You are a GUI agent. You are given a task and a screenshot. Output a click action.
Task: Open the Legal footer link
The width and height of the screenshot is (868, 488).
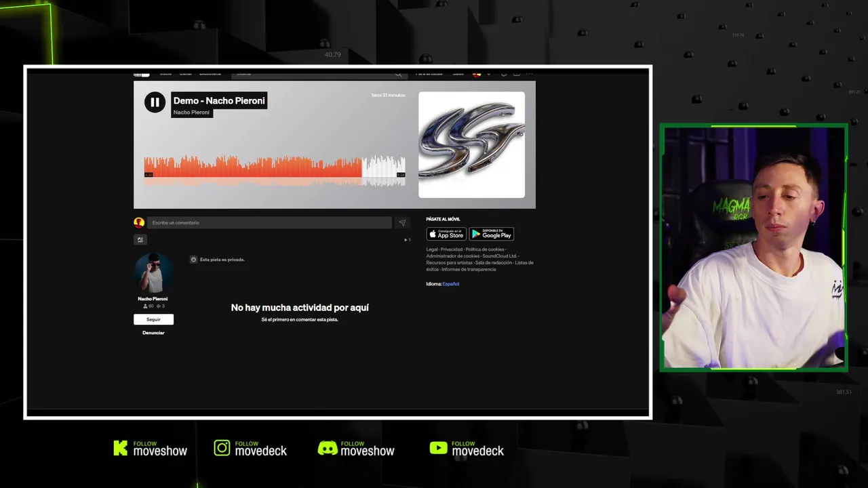[x=432, y=249]
